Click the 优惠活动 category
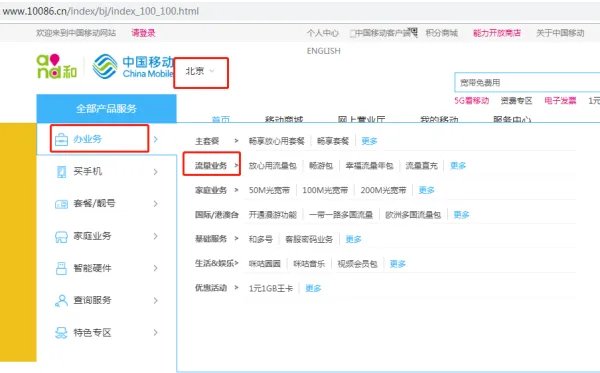 click(x=211, y=288)
